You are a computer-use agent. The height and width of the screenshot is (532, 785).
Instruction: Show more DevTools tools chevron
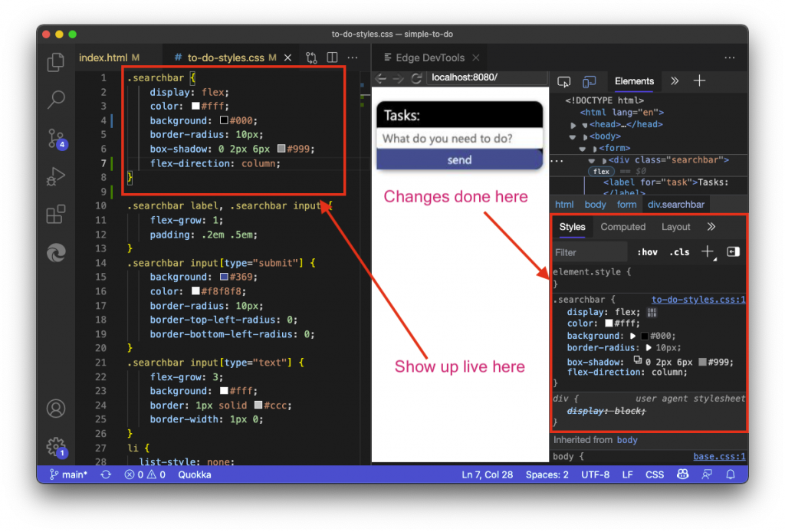[x=675, y=80]
